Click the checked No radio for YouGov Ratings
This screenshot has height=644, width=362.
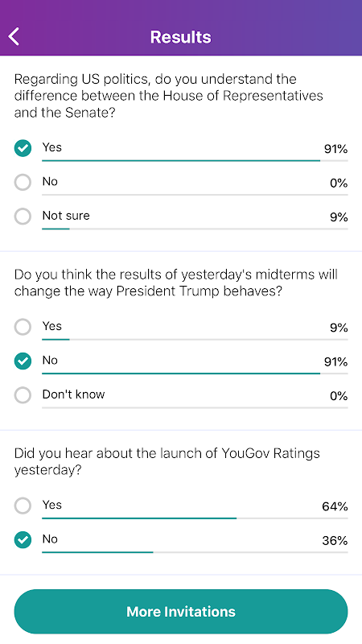point(23,539)
